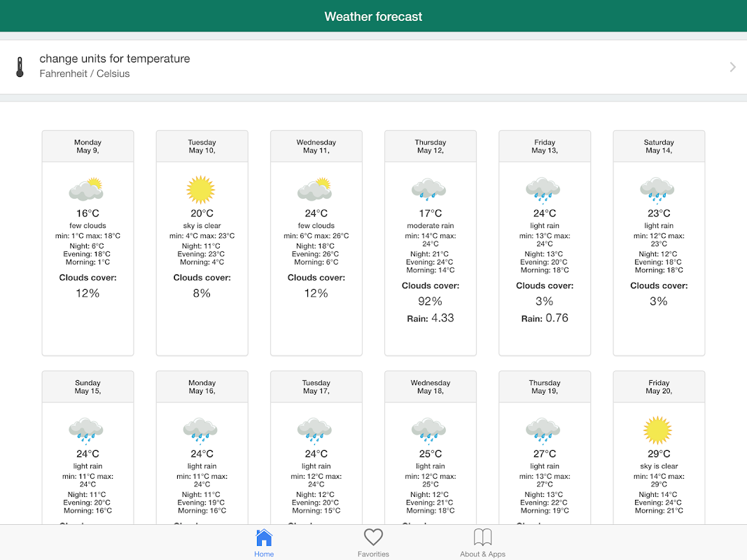Click Morning: 21°C on Friday May 20
The width and height of the screenshot is (747, 560).
click(x=659, y=510)
